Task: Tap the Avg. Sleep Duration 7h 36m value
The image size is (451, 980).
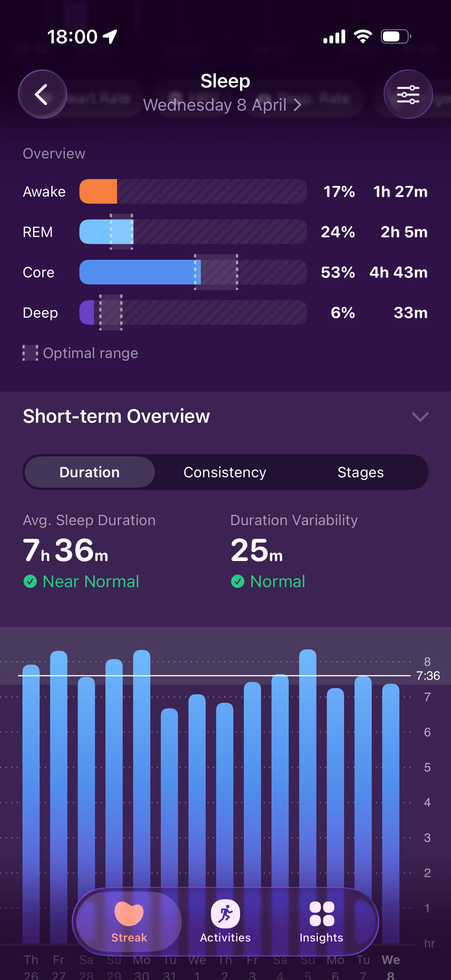Action: (x=65, y=550)
